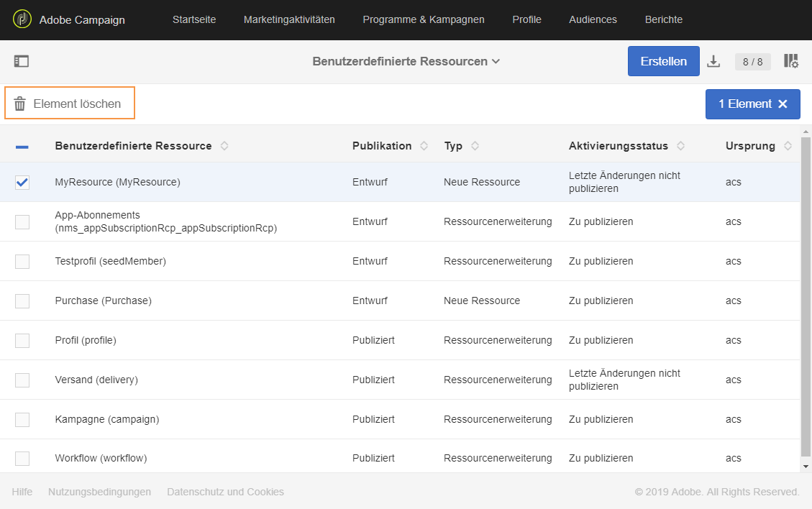Open the Profil (profile) resource row
The height and width of the screenshot is (509, 812).
click(86, 340)
